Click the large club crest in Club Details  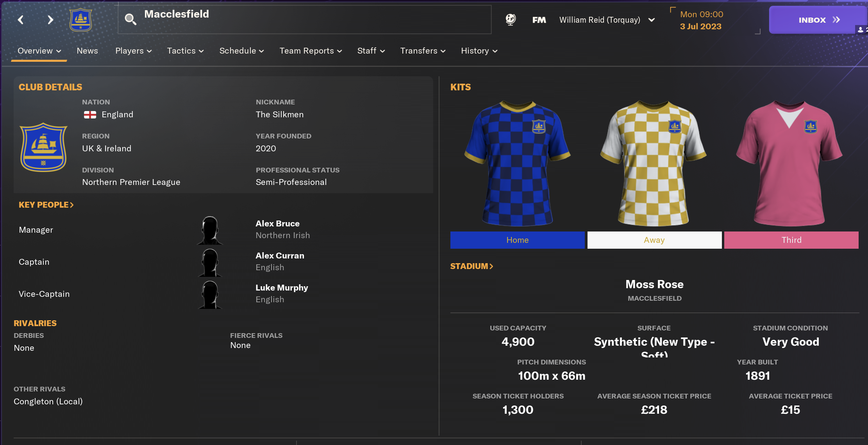pos(43,147)
